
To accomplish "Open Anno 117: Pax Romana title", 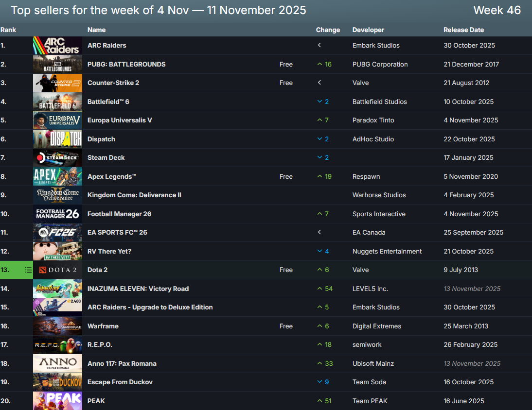I will click(x=122, y=363).
